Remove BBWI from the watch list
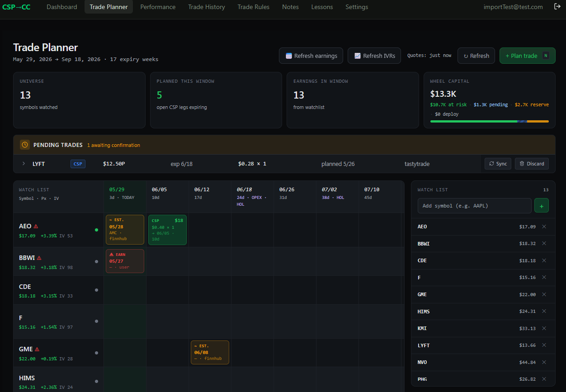Screen dimensions: 566x392 click(x=544, y=243)
